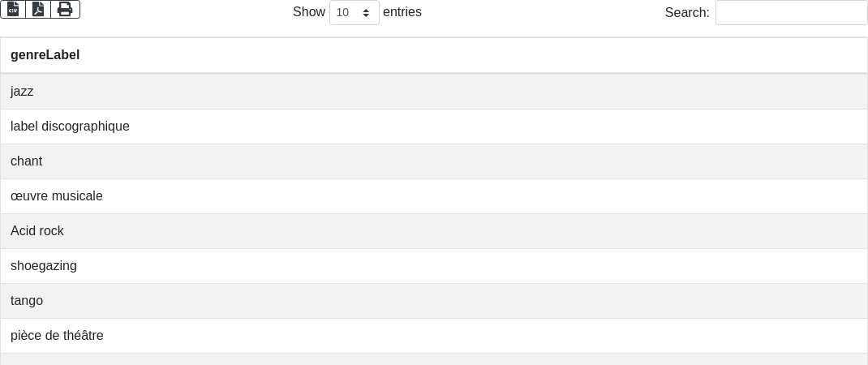Select the tango row
868x365 pixels.
click(434, 301)
